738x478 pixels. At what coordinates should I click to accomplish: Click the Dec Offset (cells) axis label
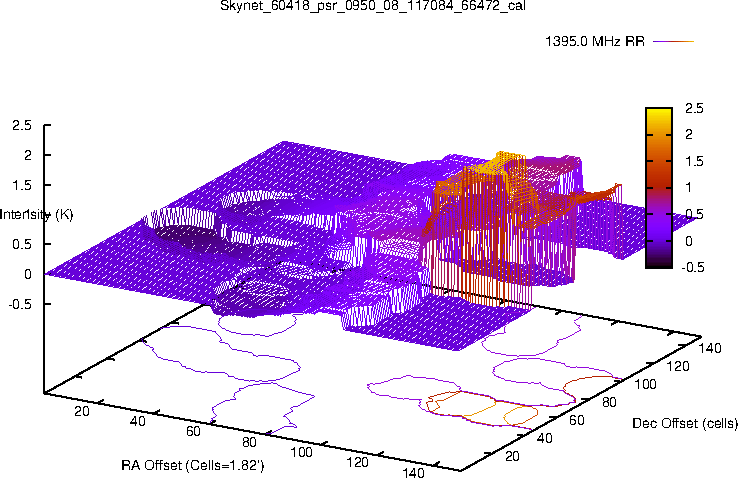(x=685, y=423)
